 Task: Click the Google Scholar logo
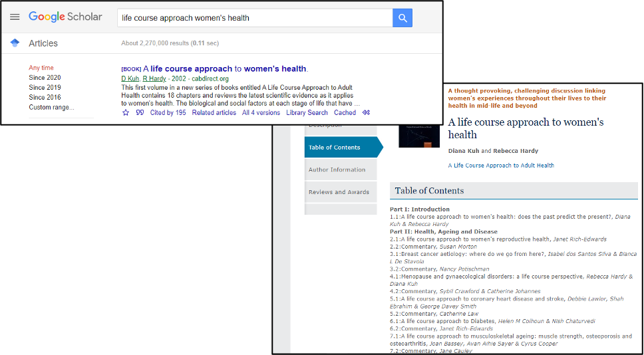pos(65,17)
